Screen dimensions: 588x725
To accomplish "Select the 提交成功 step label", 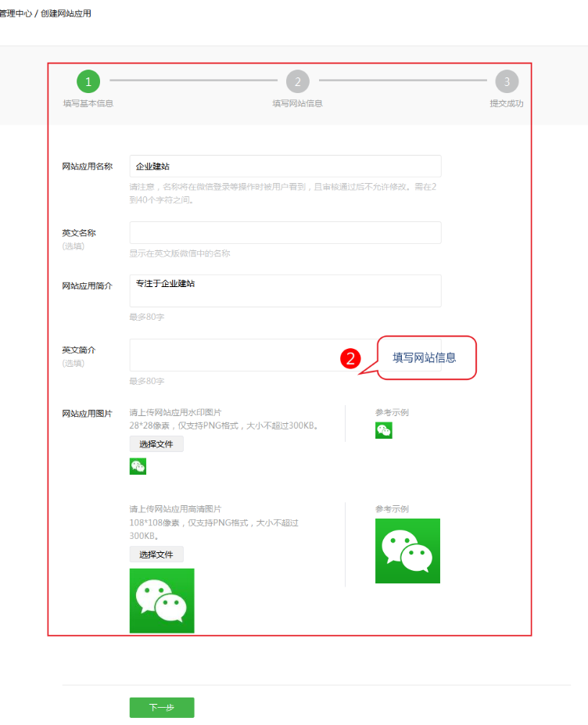I will [x=506, y=103].
